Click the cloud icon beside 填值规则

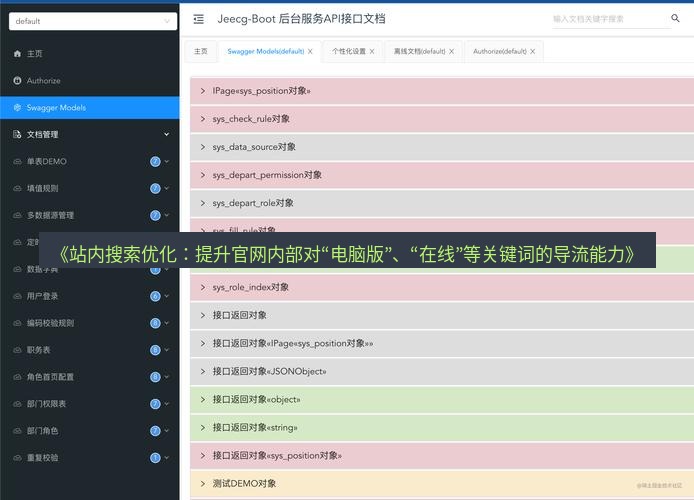coord(17,188)
